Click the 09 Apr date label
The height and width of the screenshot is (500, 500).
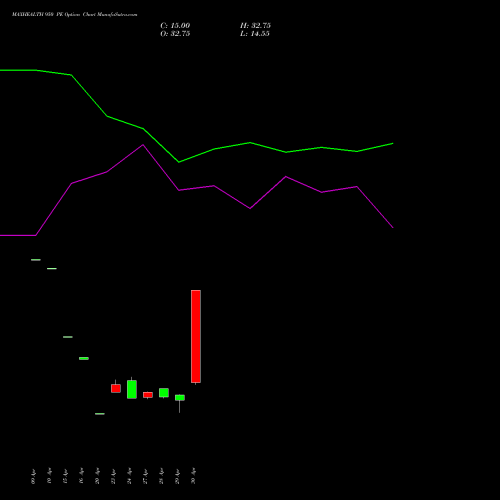(33, 476)
